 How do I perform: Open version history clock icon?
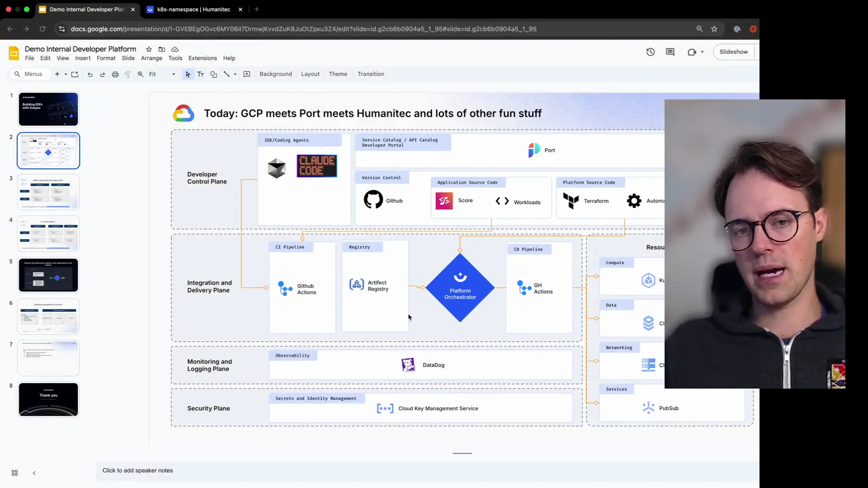click(x=650, y=52)
